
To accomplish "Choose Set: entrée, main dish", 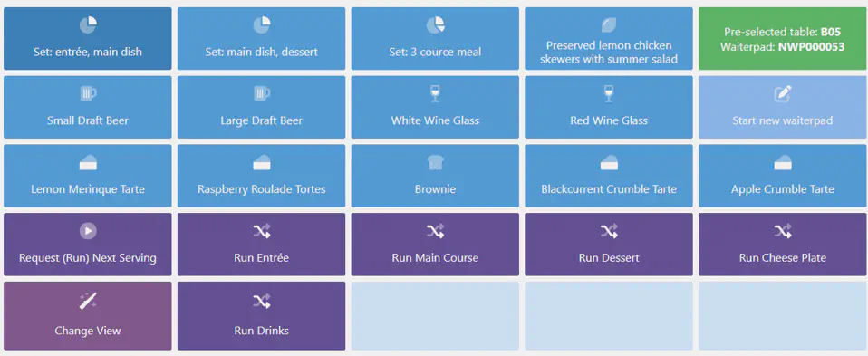I will pyautogui.click(x=88, y=39).
